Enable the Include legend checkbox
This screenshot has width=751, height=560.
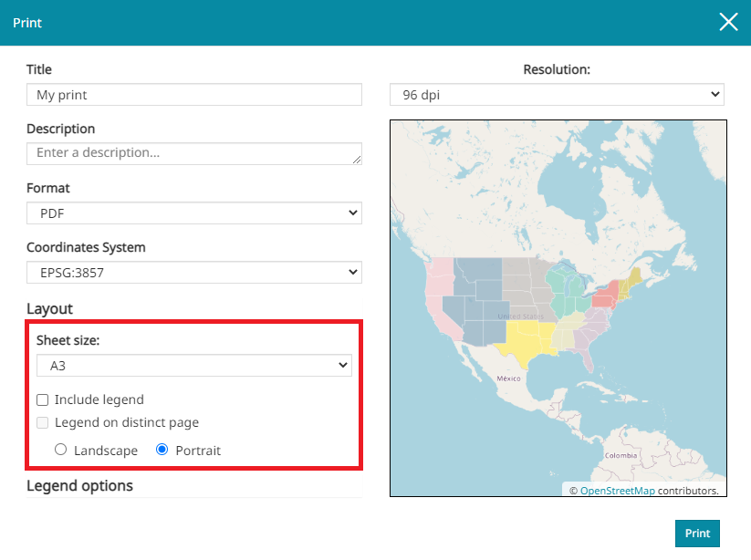tap(43, 399)
